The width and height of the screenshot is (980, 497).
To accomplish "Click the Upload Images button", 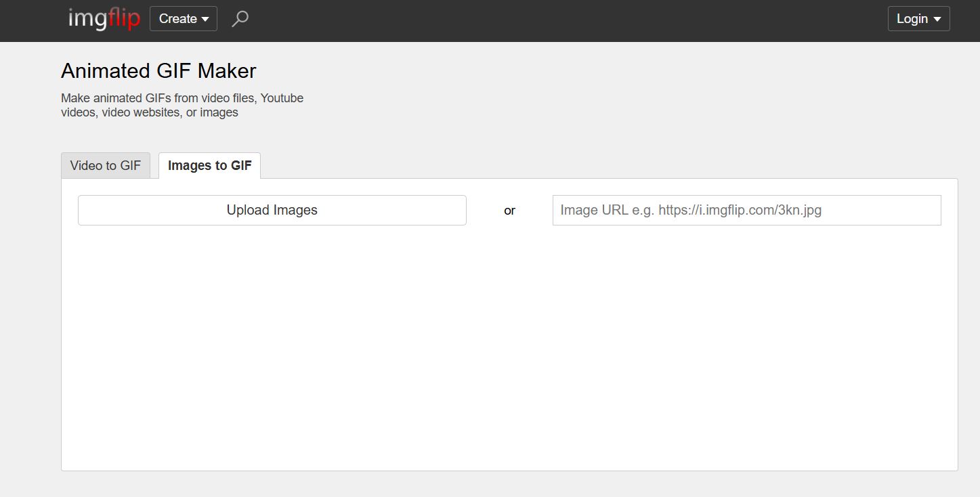I will (272, 210).
